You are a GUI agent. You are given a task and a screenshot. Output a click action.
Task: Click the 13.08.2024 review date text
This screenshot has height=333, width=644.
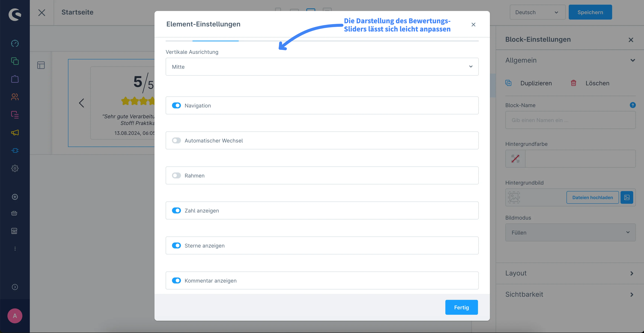tap(135, 133)
